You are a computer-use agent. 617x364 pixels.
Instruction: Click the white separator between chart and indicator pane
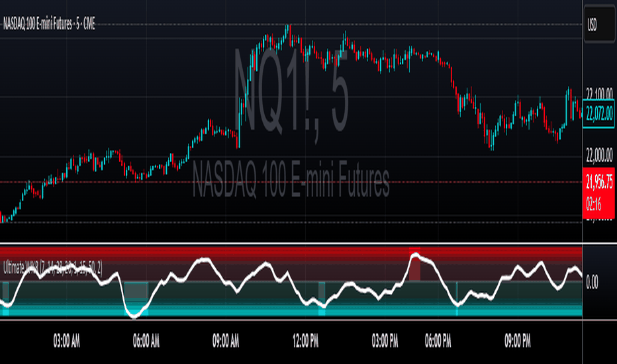point(308,244)
